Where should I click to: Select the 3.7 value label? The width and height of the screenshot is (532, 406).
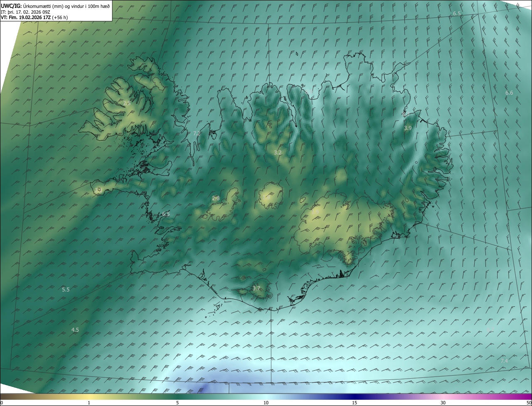click(256, 288)
